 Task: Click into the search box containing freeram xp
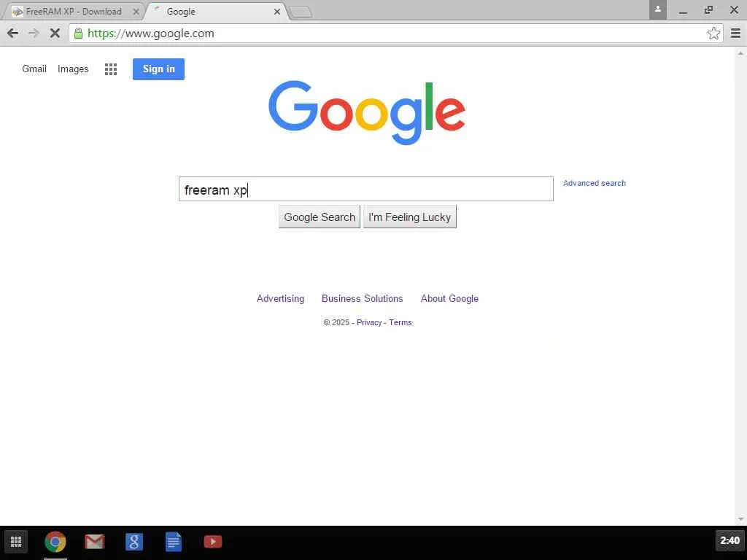click(x=366, y=189)
